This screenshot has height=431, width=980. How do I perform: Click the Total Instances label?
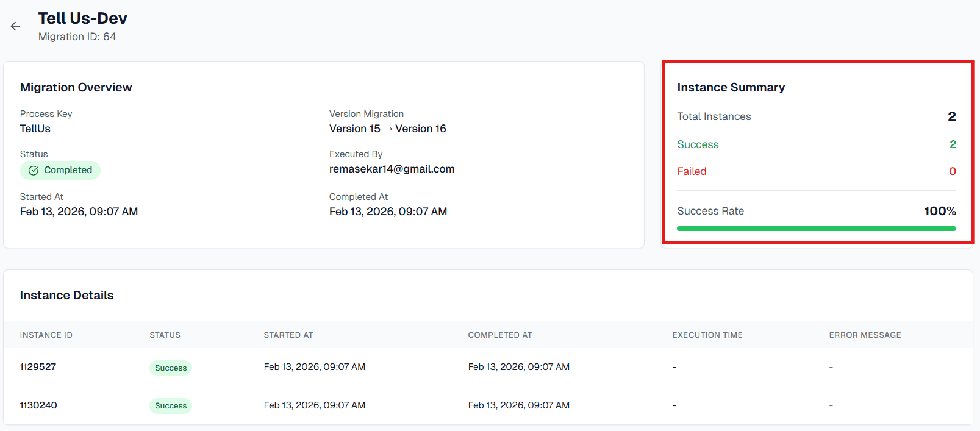pyautogui.click(x=714, y=116)
